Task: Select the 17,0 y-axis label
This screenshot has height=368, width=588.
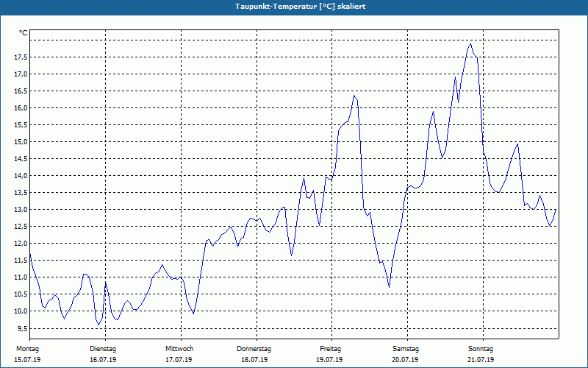Action: [21, 74]
